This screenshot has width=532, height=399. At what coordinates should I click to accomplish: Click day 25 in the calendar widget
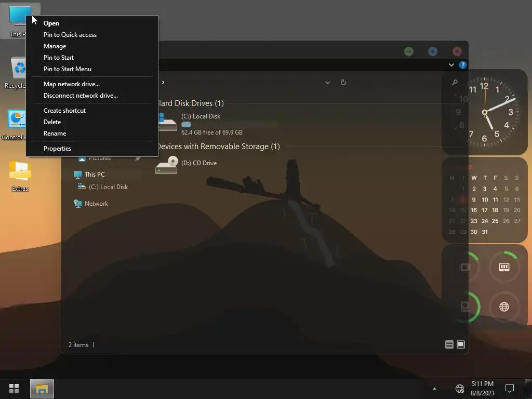click(495, 221)
